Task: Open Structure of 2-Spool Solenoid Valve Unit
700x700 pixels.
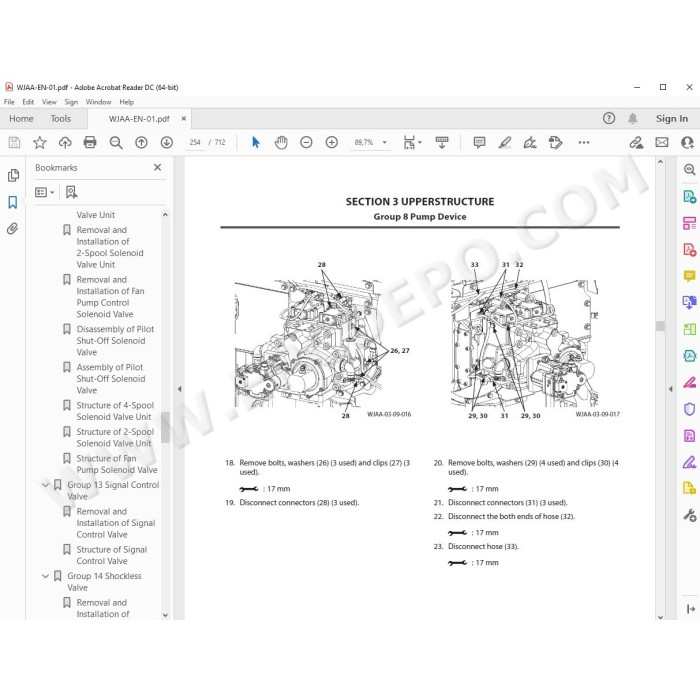Action: tap(115, 438)
